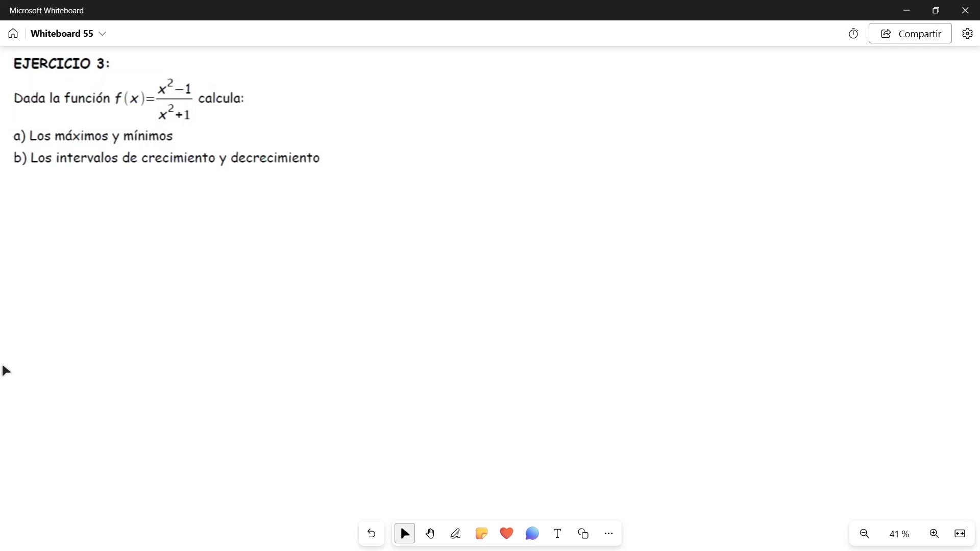Select the pointer selection tool

coord(405,534)
